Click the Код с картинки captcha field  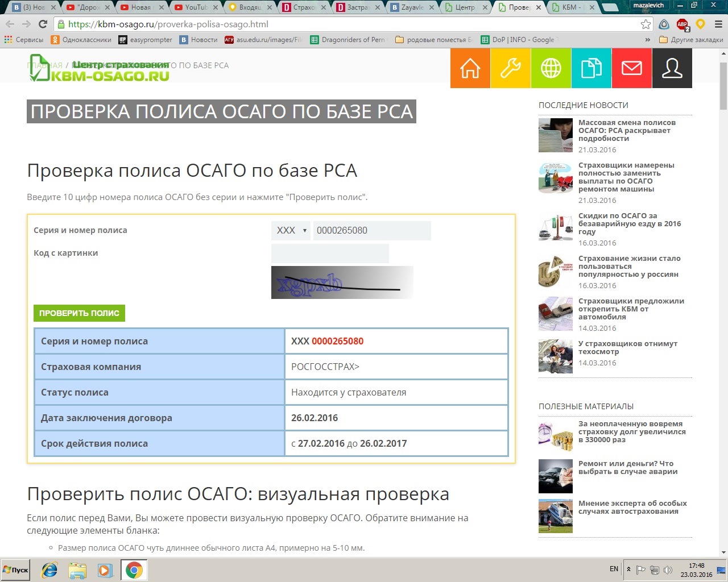click(x=330, y=253)
